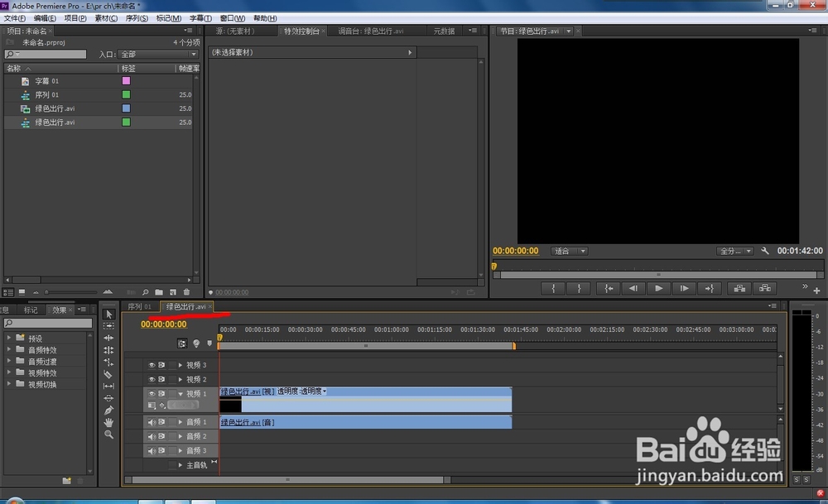The height and width of the screenshot is (504, 828).
Task: Create new custom bin in Effects panel
Action: click(66, 481)
